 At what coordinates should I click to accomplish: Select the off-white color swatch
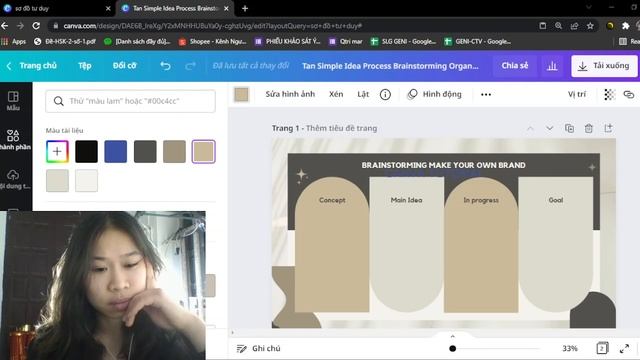click(x=87, y=180)
